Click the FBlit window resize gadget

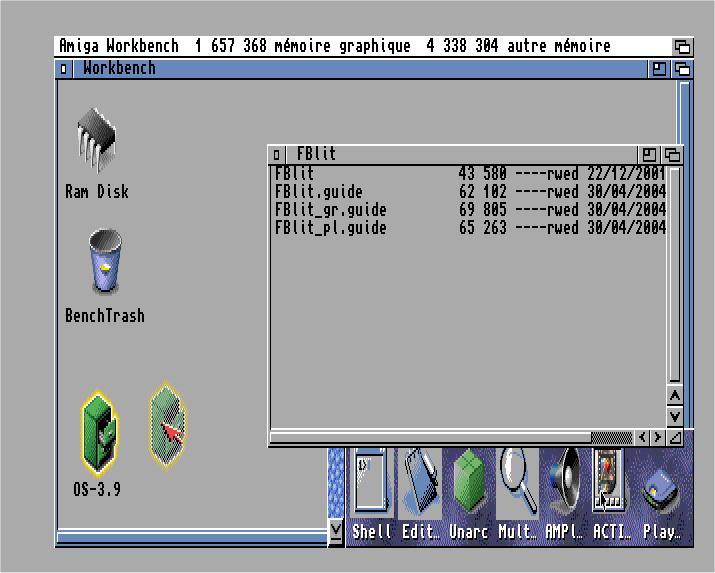[x=675, y=438]
